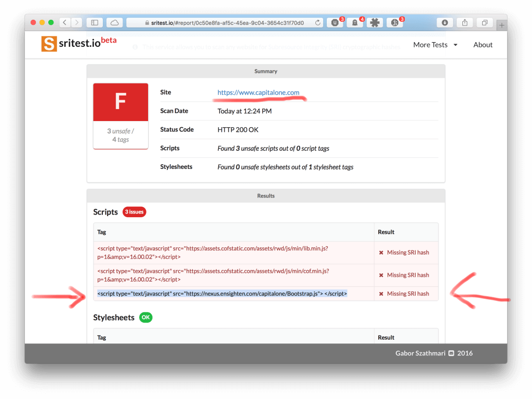
Task: Expand the More Tests dropdown
Action: pyautogui.click(x=435, y=45)
